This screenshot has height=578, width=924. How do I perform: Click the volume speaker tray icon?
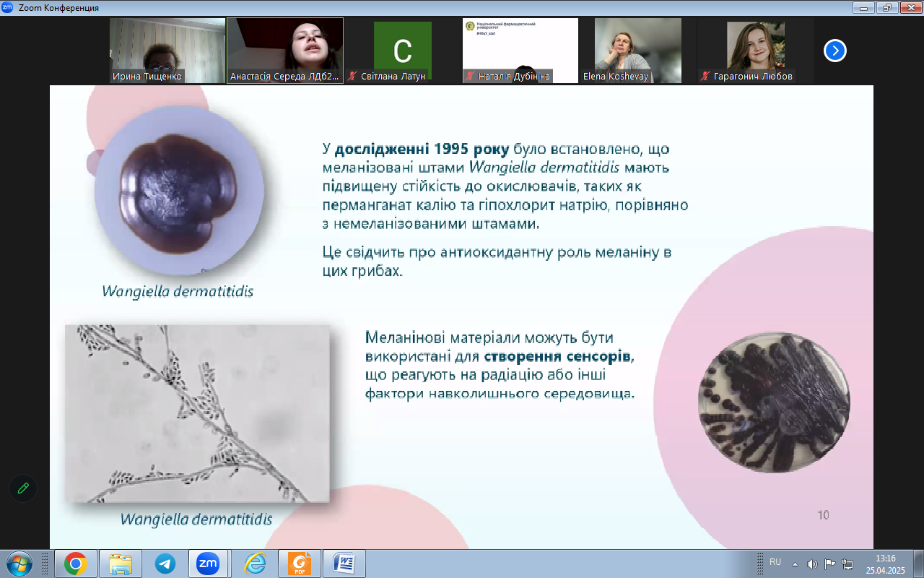(812, 564)
